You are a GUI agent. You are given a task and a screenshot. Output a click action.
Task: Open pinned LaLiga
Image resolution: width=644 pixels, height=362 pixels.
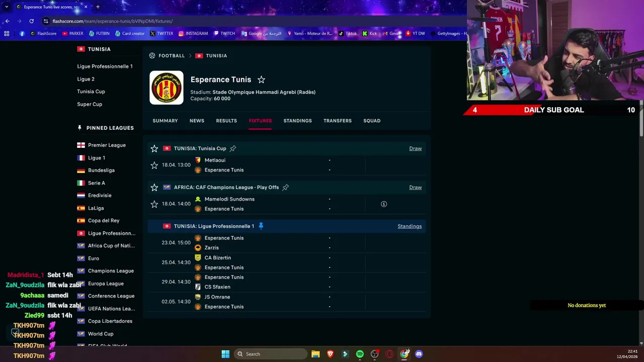pos(96,208)
